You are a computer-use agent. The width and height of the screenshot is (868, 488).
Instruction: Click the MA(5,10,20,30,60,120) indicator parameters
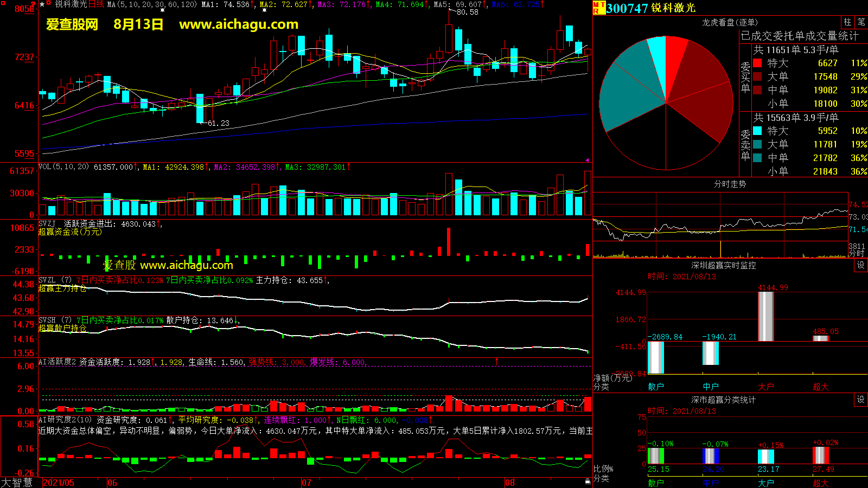152,4
